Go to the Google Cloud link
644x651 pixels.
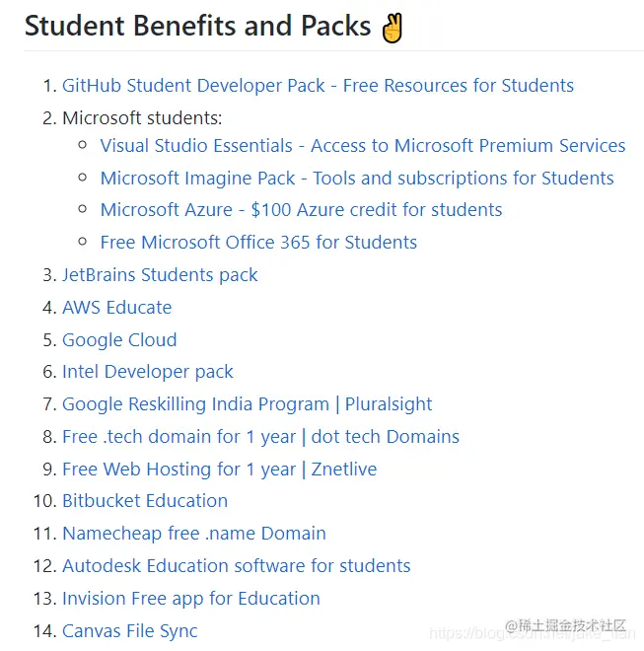[x=119, y=340]
